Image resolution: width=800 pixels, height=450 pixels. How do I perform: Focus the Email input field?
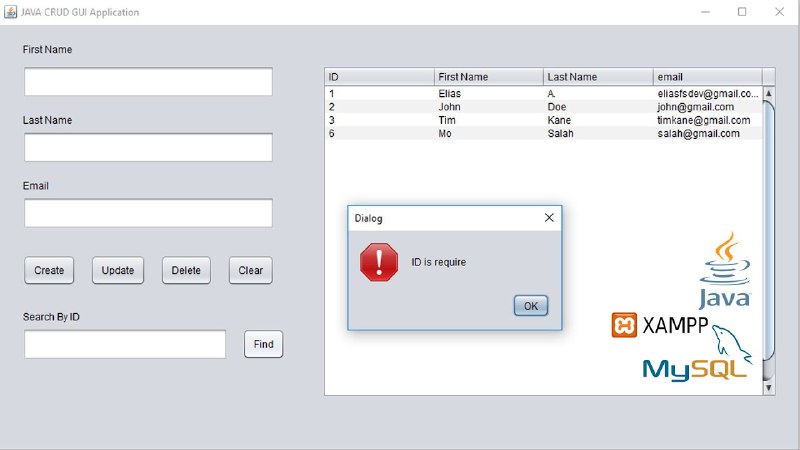148,213
